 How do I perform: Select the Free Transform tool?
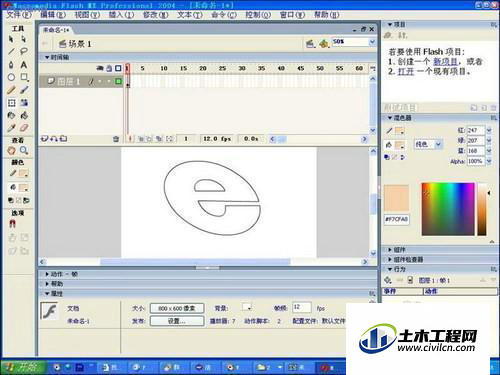point(11,103)
